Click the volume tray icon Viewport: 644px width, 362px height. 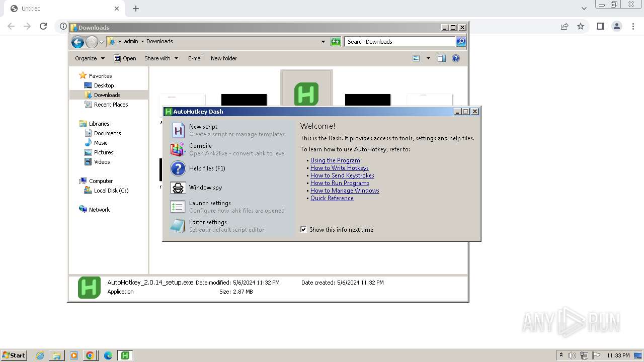coord(572,355)
